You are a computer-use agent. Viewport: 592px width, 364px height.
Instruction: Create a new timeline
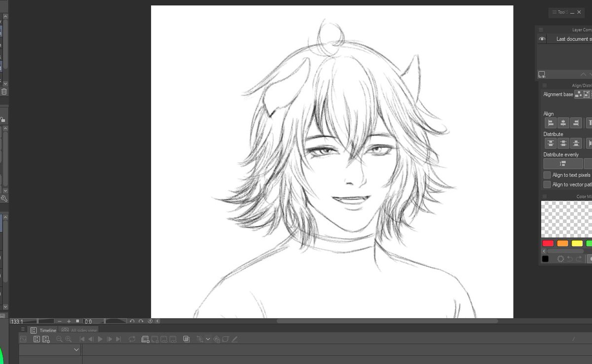(x=46, y=339)
